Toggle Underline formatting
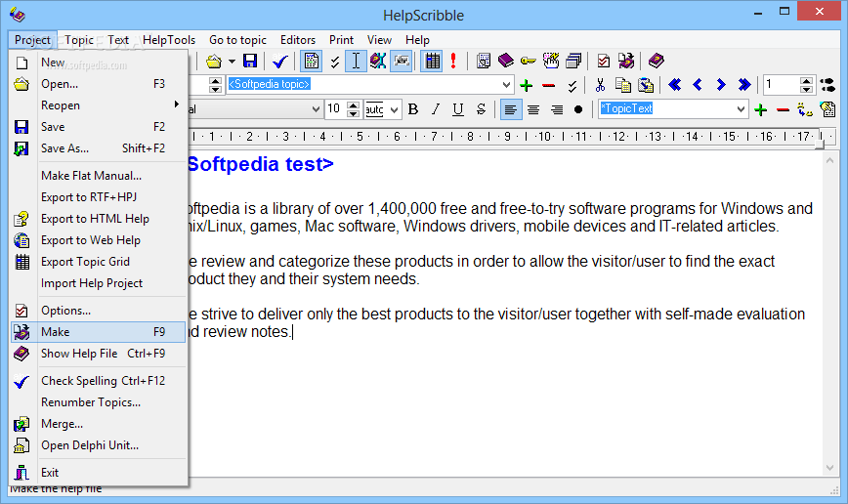The image size is (848, 504). (x=458, y=109)
